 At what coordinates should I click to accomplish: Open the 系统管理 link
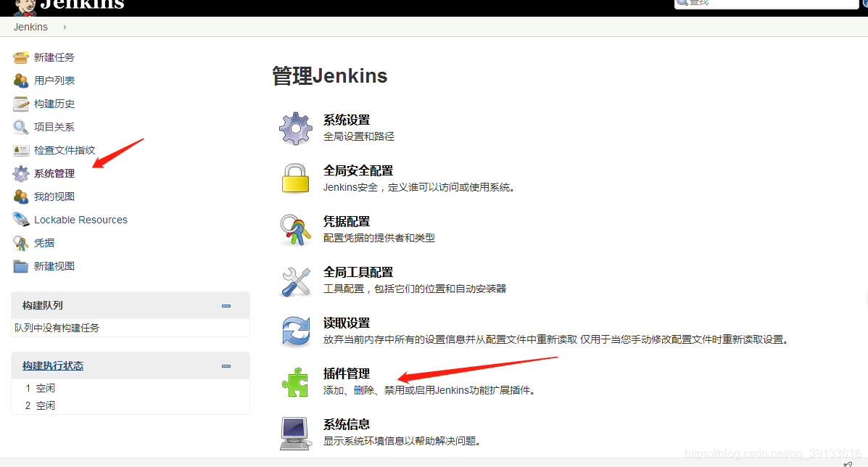[54, 174]
